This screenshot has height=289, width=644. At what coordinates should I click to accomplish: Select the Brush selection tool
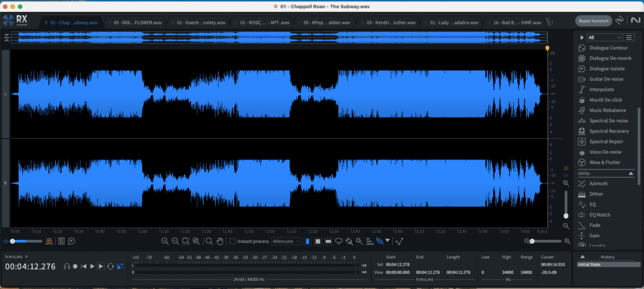[x=349, y=241]
